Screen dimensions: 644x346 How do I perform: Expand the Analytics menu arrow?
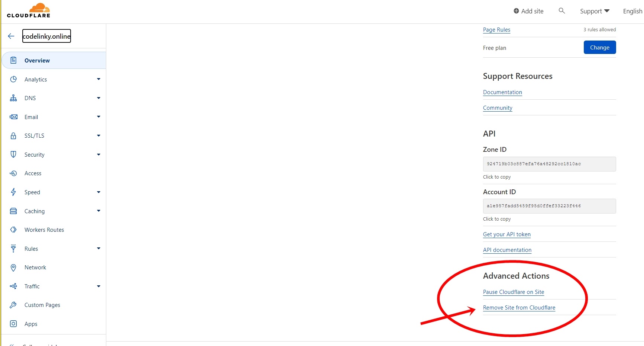click(98, 79)
